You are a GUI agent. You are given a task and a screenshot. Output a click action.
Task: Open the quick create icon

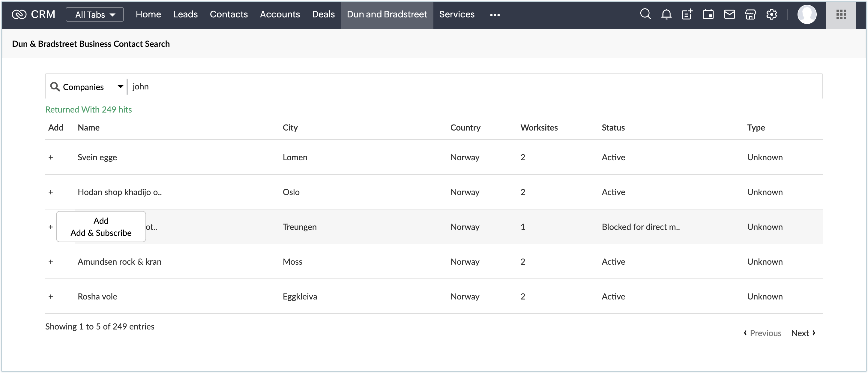[x=687, y=14]
